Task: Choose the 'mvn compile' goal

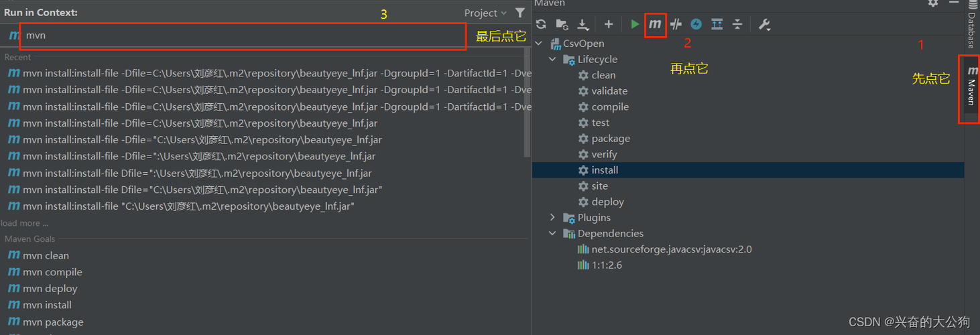Action: [x=52, y=272]
